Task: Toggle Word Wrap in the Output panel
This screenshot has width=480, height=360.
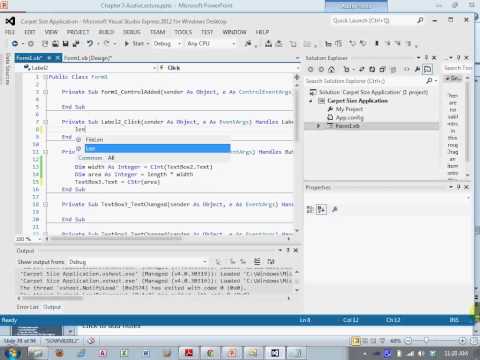Action: coord(271,262)
